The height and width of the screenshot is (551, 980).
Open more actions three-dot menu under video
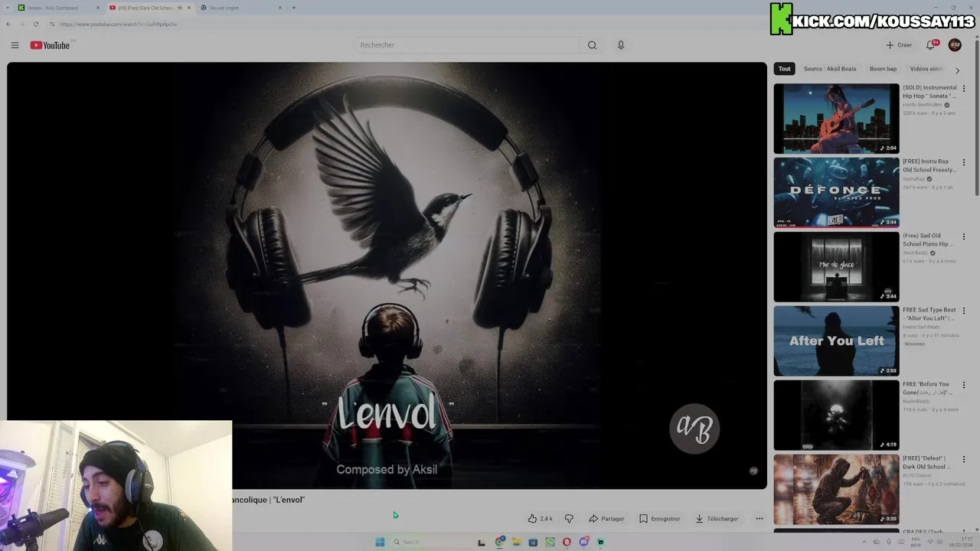(x=759, y=518)
